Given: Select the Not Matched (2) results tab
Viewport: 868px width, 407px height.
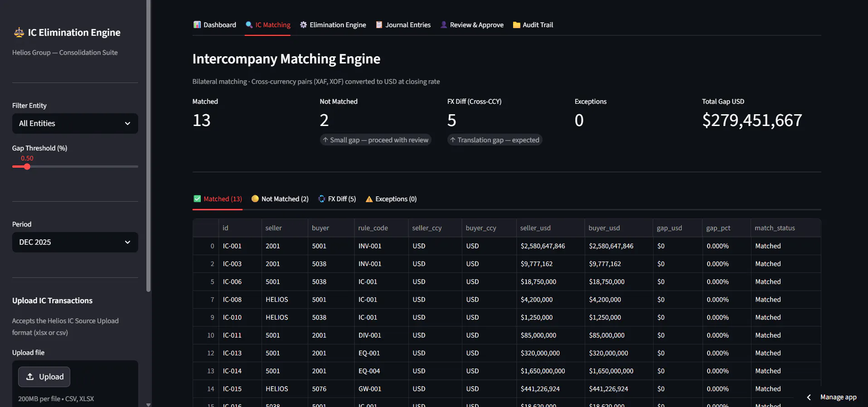Looking at the screenshot, I should [x=280, y=199].
